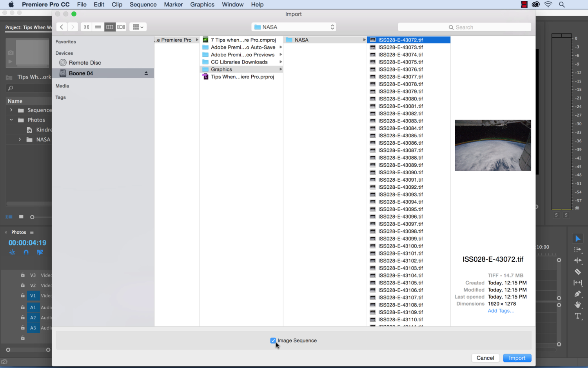This screenshot has width=588, height=368.
Task: Expand Adobe Premiere Pro Video Previews arrow
Action: point(281,55)
